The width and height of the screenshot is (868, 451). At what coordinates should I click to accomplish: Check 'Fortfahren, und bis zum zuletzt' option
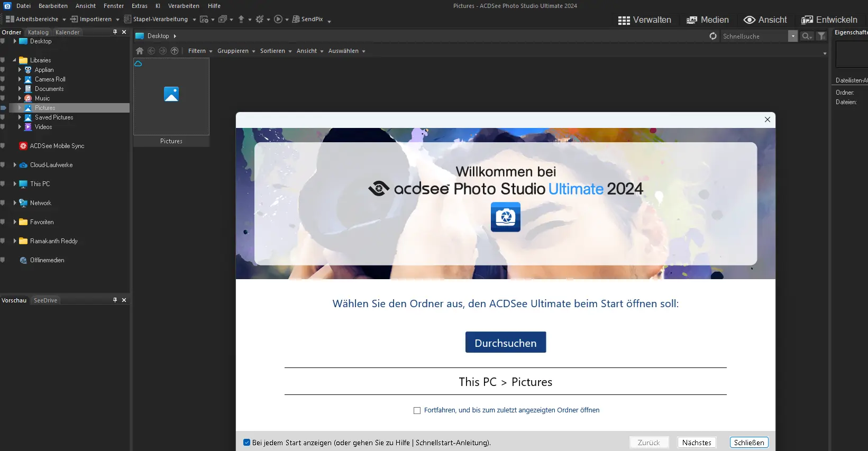[x=417, y=410]
